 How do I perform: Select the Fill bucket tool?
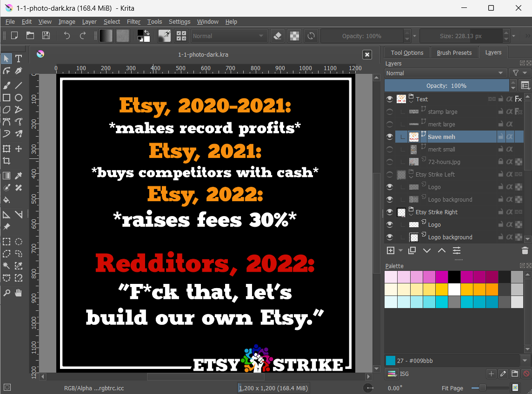(x=7, y=200)
